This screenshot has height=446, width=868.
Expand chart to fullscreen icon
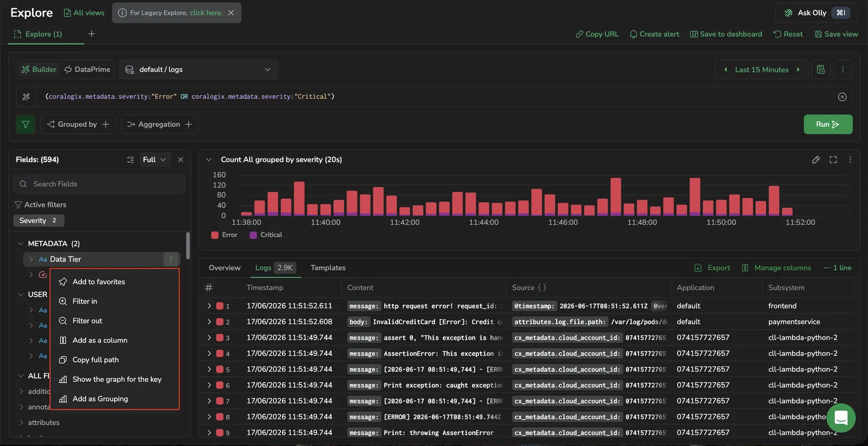click(833, 160)
